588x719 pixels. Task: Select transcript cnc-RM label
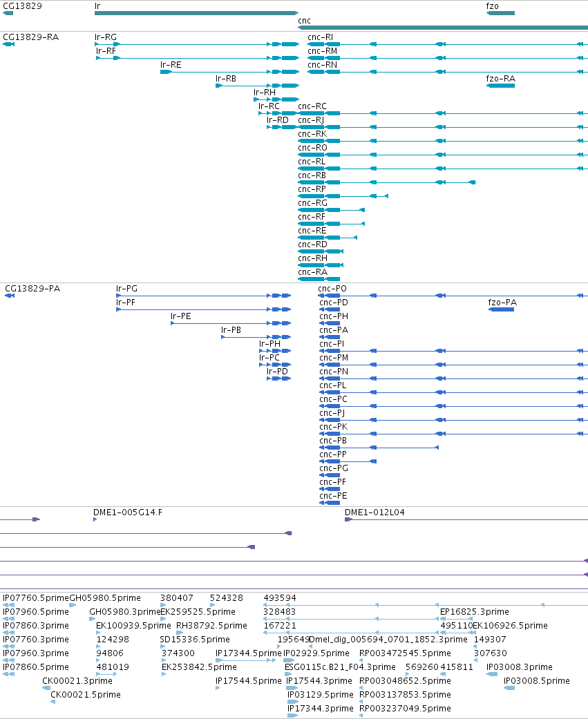coord(323,51)
